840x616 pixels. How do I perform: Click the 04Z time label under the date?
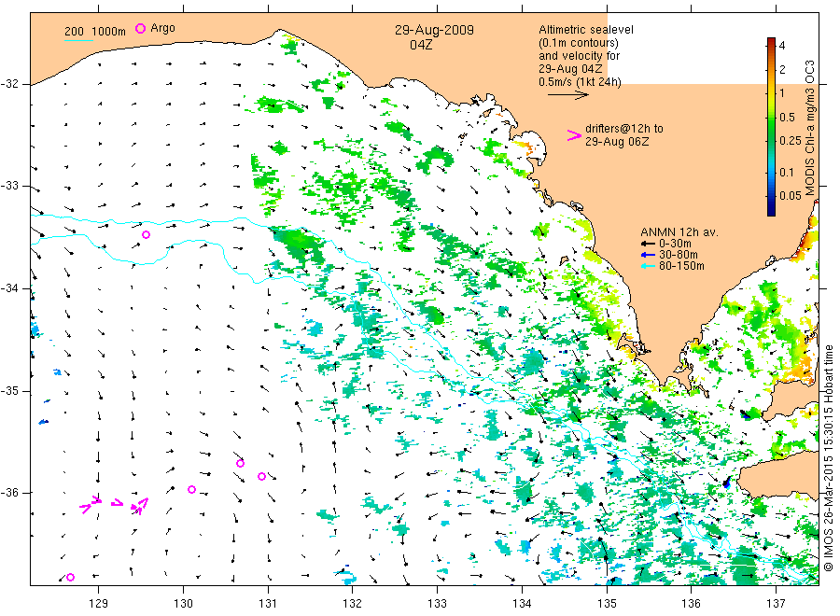[x=421, y=45]
